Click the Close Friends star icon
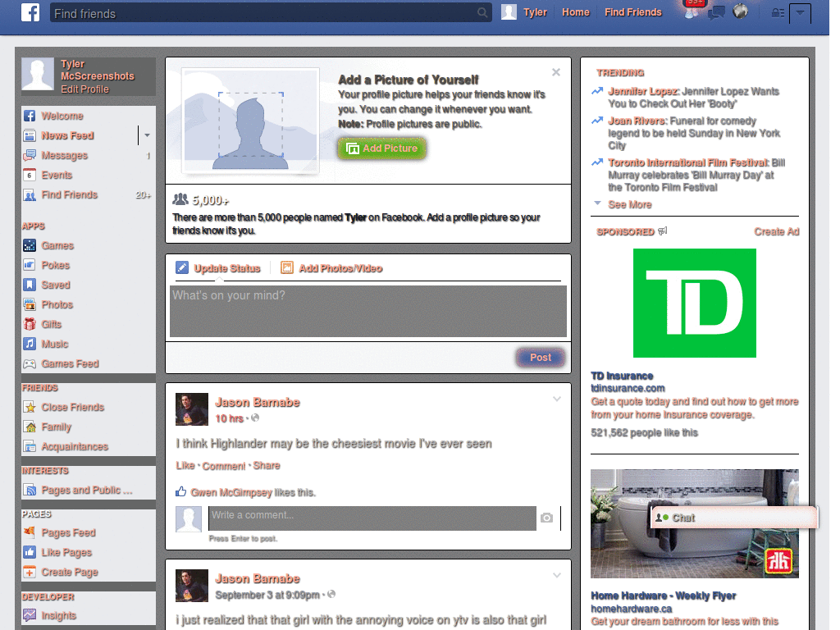Viewport: 840px width, 630px height. point(30,407)
